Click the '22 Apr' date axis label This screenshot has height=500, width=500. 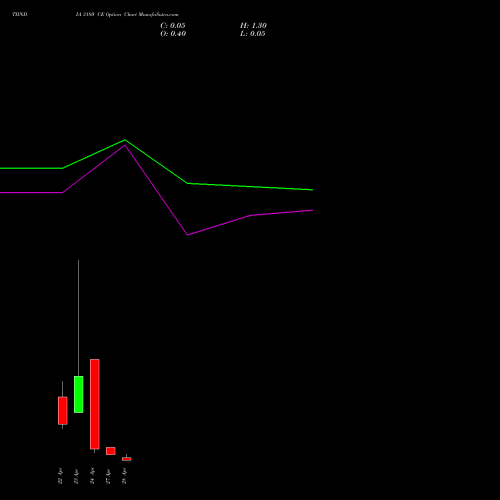click(60, 476)
